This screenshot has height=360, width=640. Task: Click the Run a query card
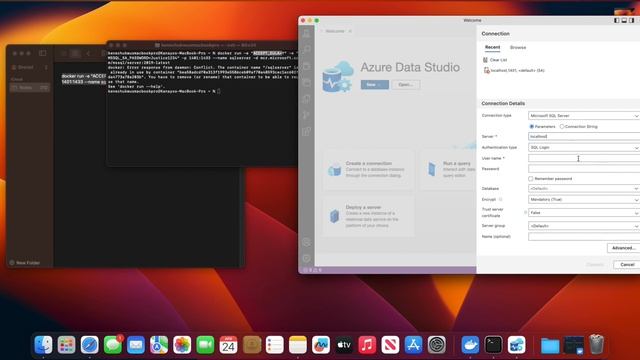tap(449, 170)
